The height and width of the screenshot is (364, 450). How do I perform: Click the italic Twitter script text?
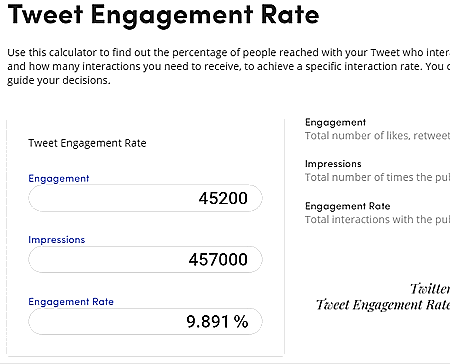click(x=430, y=289)
